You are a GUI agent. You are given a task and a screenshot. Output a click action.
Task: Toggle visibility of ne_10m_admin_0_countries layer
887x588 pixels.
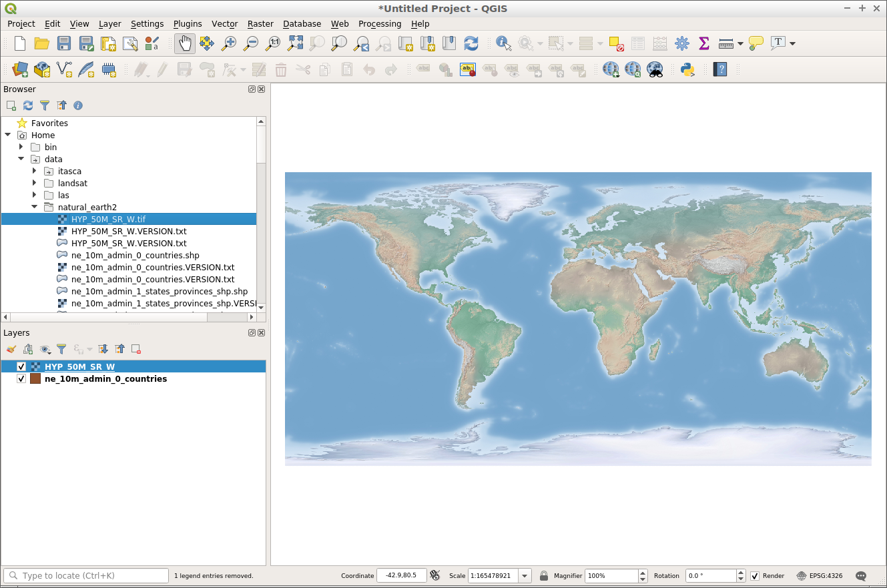21,379
